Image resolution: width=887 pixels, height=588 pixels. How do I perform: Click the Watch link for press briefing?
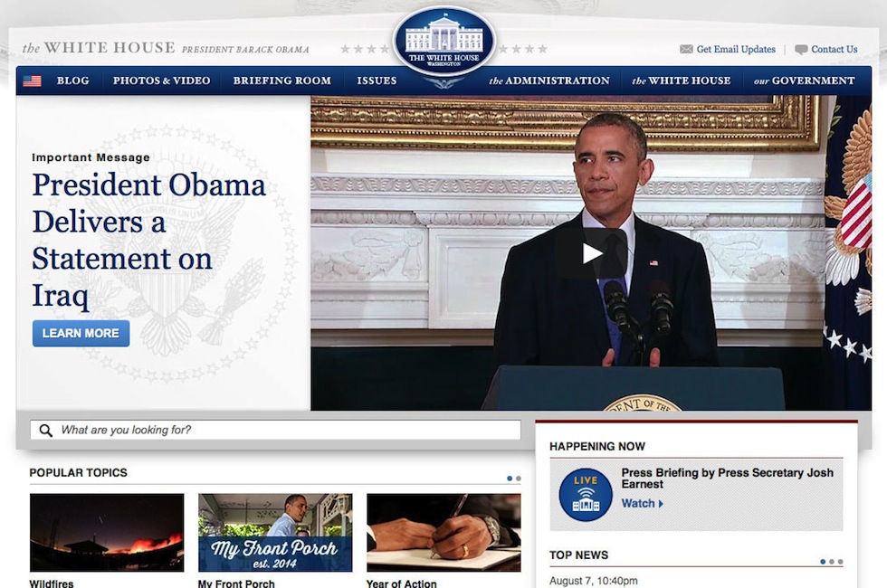(x=638, y=503)
